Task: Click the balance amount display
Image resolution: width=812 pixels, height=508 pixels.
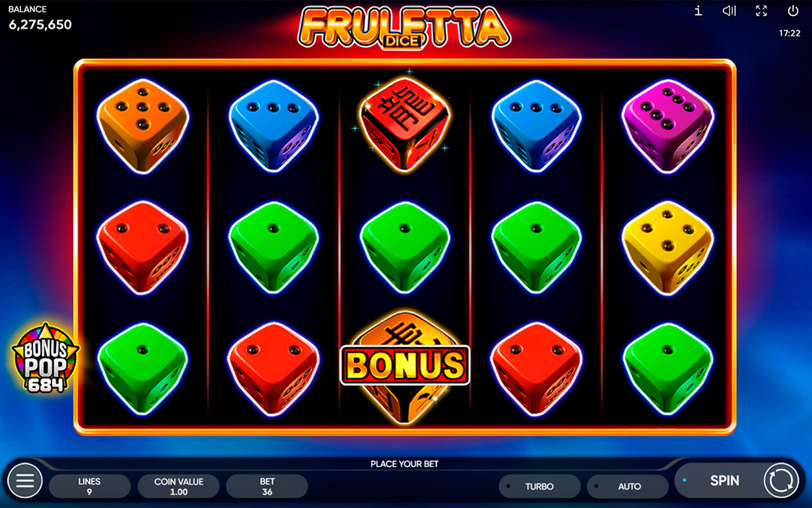Action: [x=40, y=24]
